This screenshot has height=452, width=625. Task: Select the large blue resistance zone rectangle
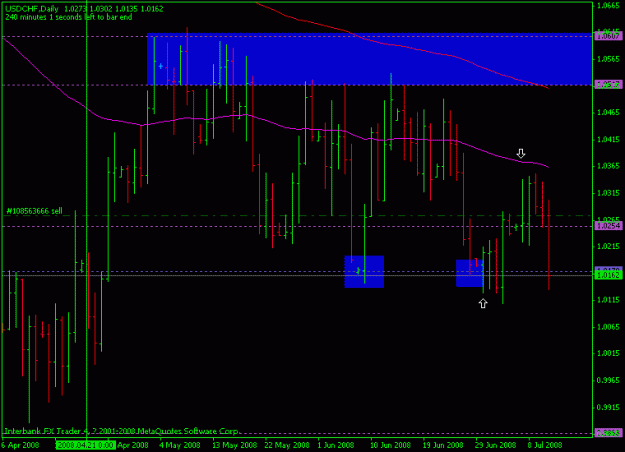(x=369, y=59)
